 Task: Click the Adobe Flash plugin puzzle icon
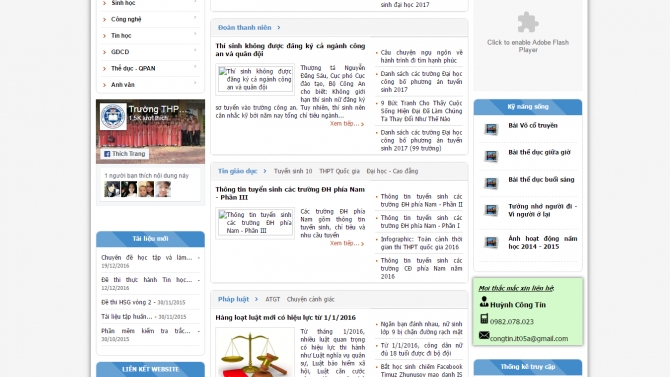[x=528, y=22]
